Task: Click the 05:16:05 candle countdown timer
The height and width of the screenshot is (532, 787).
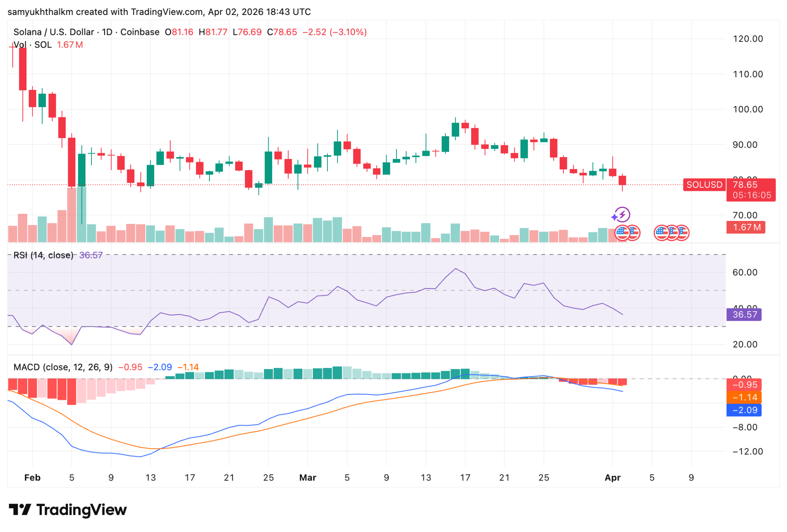Action: click(x=751, y=195)
